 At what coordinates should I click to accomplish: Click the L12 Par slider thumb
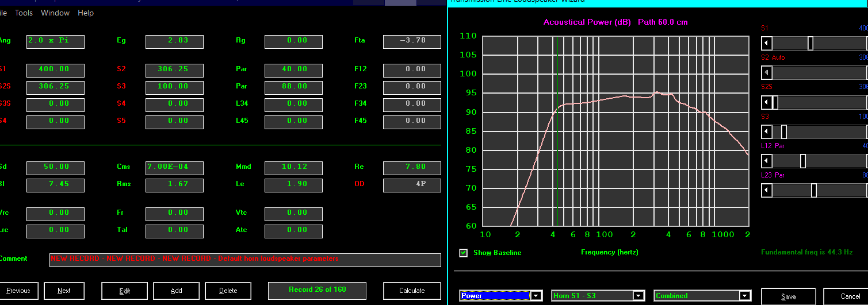tap(802, 161)
